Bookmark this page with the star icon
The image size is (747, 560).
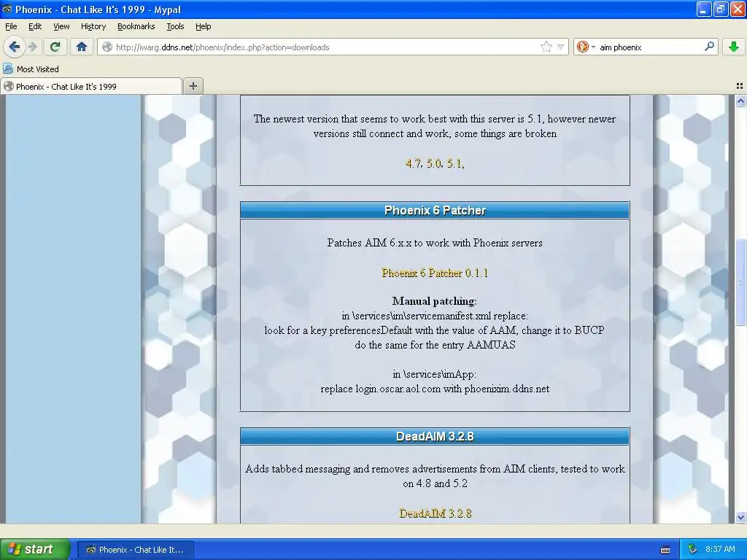click(546, 47)
